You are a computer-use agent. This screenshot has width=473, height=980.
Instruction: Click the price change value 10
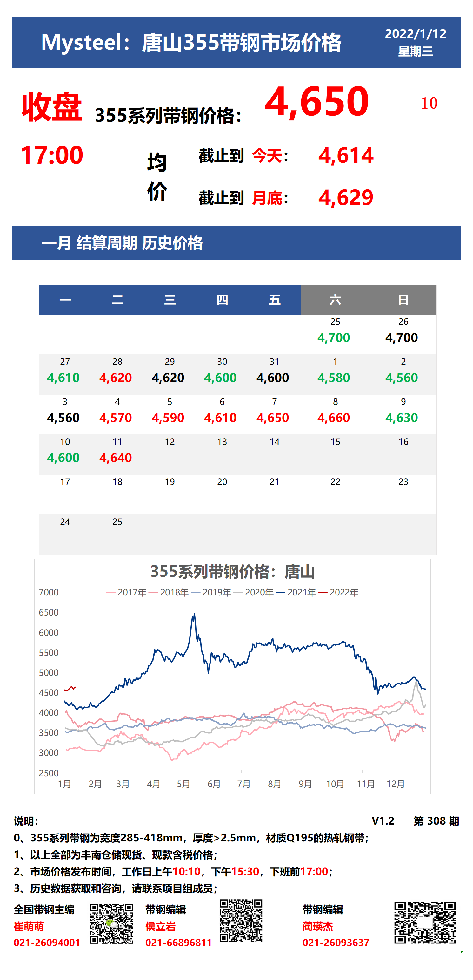pyautogui.click(x=429, y=103)
